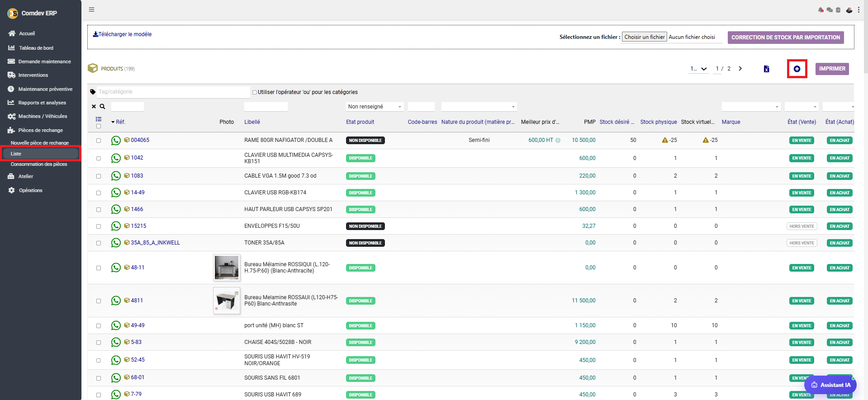The height and width of the screenshot is (400, 868).
Task: Open product reference 35A_85_A_INKWELL
Action: point(155,243)
